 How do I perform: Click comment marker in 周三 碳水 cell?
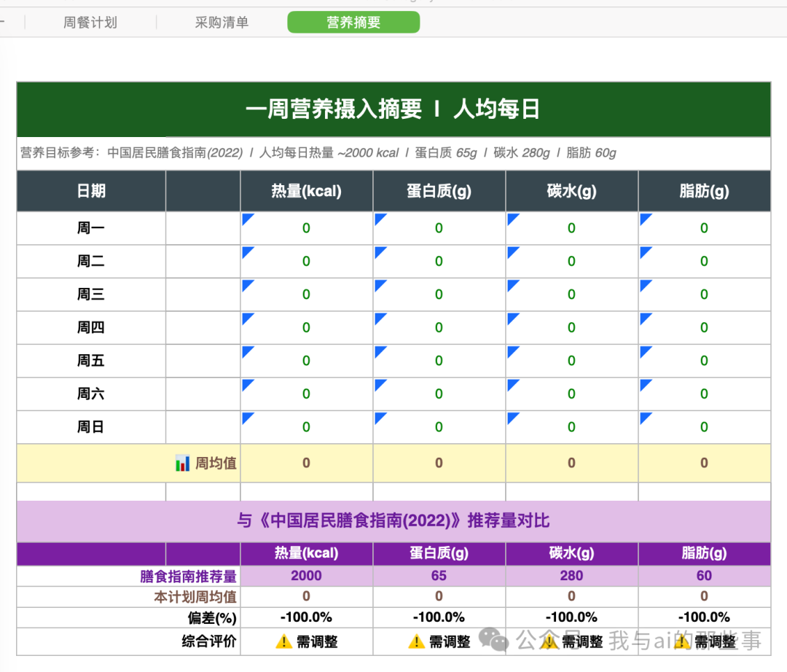pos(512,284)
